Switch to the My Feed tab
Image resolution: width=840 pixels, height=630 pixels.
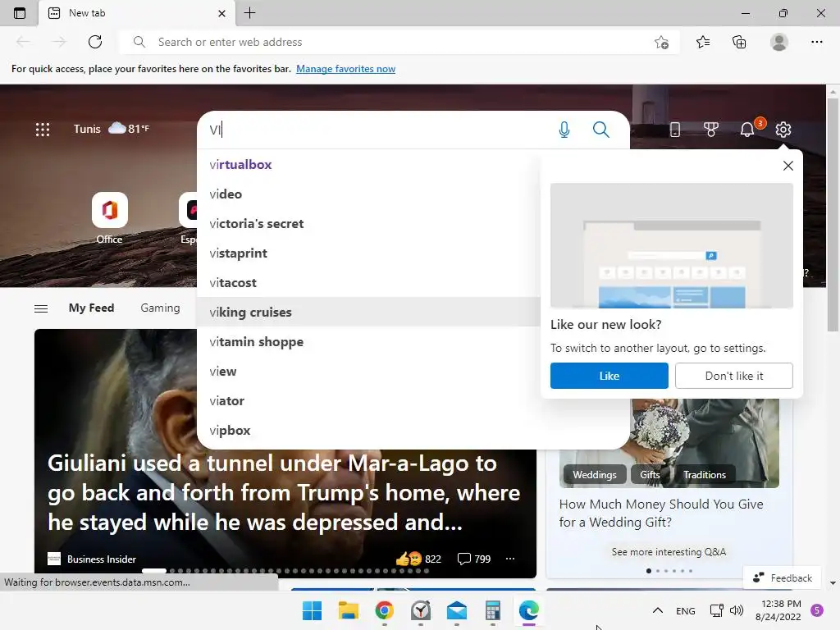[91, 308]
